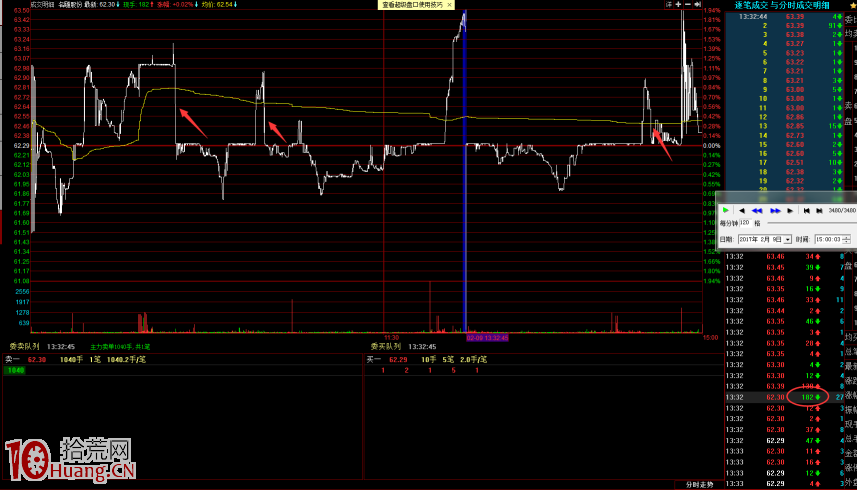Viewport: 857px width, 490px height.
Task: Click the 11:30 time axis label
Action: [x=391, y=338]
